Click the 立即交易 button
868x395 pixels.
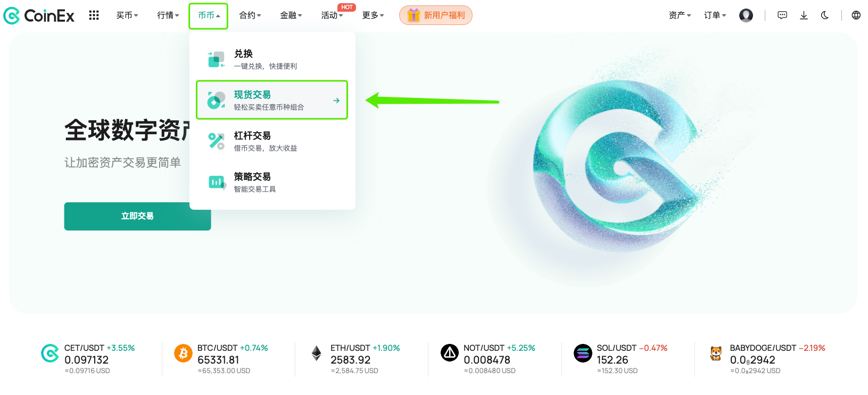click(x=137, y=216)
